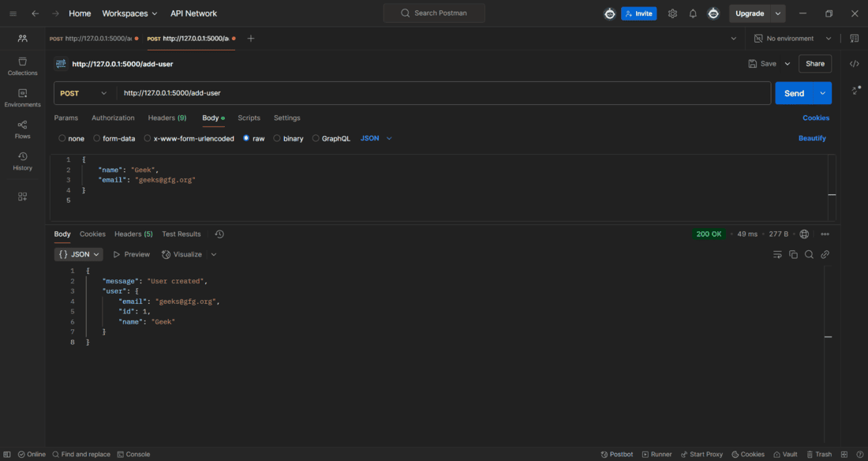Open the History sidebar panel
The image size is (868, 461).
click(x=22, y=161)
